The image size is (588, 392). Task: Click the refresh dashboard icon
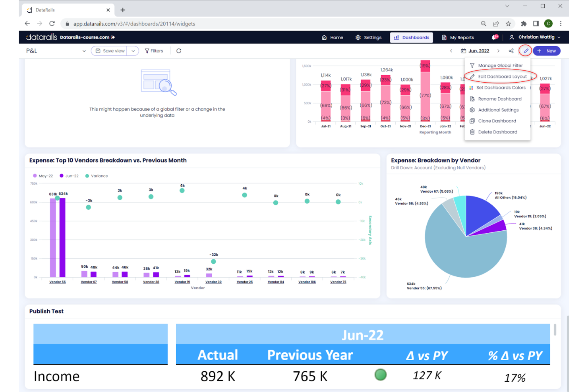click(179, 50)
